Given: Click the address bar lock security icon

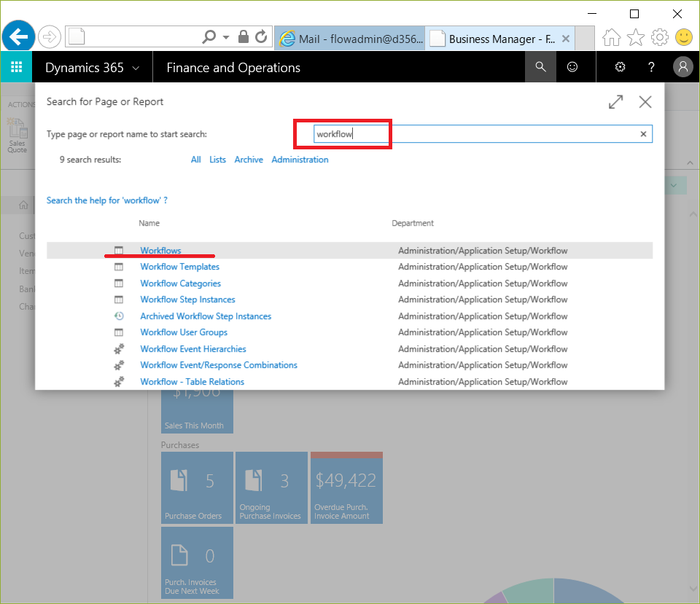Looking at the screenshot, I should pyautogui.click(x=244, y=36).
